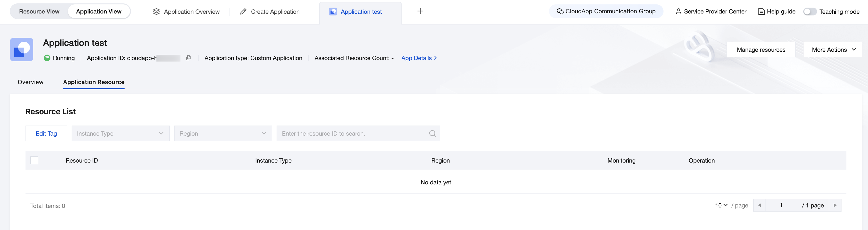Open the Instance Type dropdown
The width and height of the screenshot is (868, 230).
120,134
